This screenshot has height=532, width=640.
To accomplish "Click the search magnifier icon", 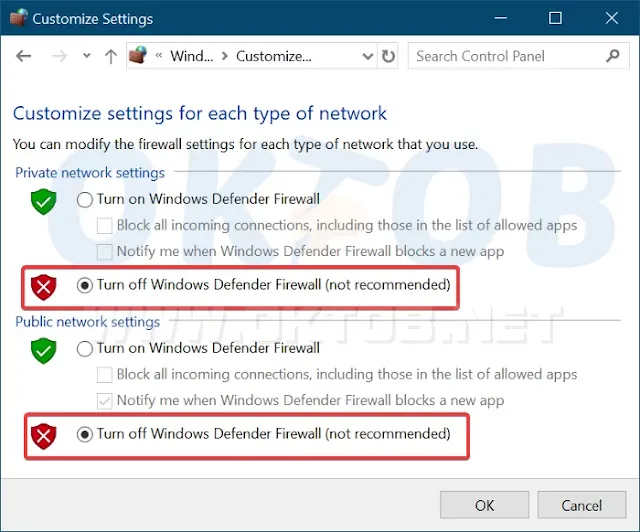I will point(613,56).
